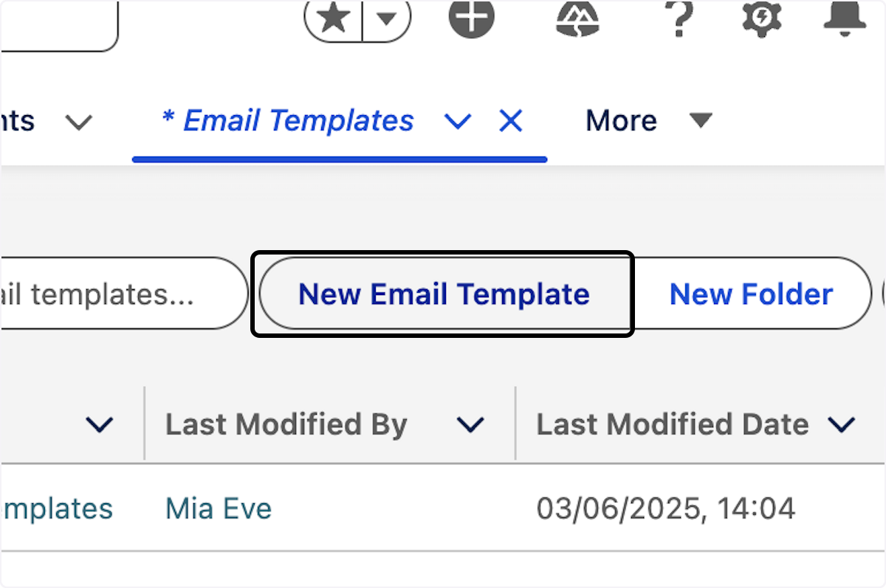The image size is (886, 588).
Task: Open Setup via the gear icon
Action: coord(763,20)
